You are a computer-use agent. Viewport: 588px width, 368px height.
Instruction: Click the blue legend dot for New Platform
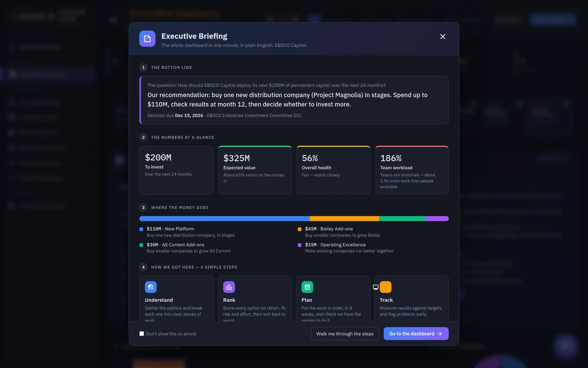[x=141, y=229]
